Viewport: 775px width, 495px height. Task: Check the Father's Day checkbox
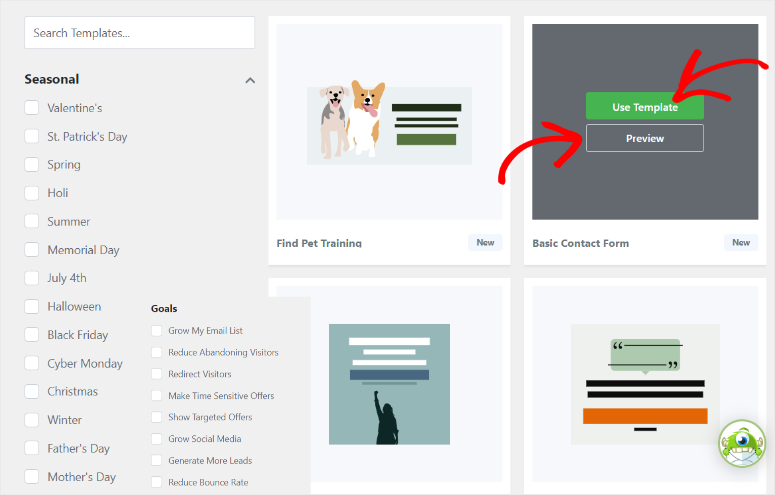tap(32, 448)
